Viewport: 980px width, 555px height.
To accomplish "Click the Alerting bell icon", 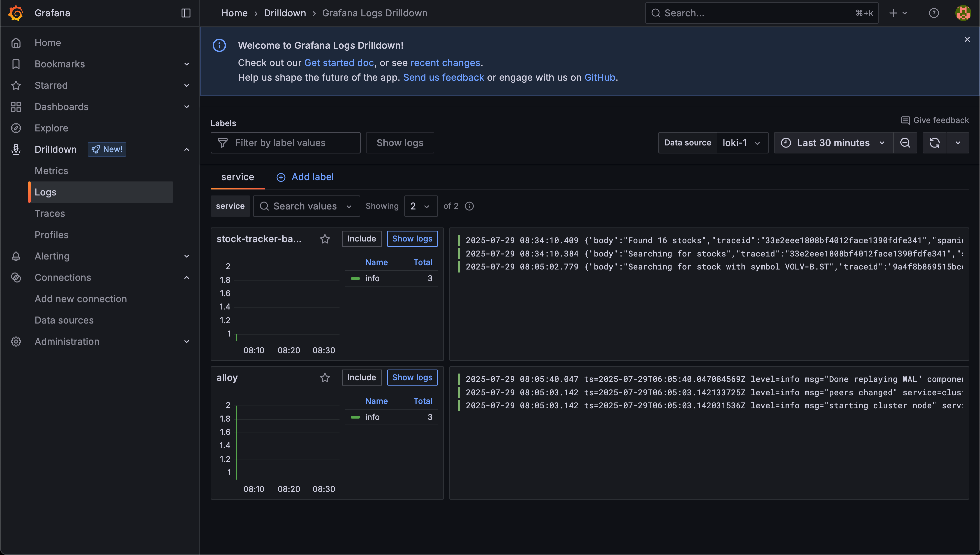I will tap(16, 256).
